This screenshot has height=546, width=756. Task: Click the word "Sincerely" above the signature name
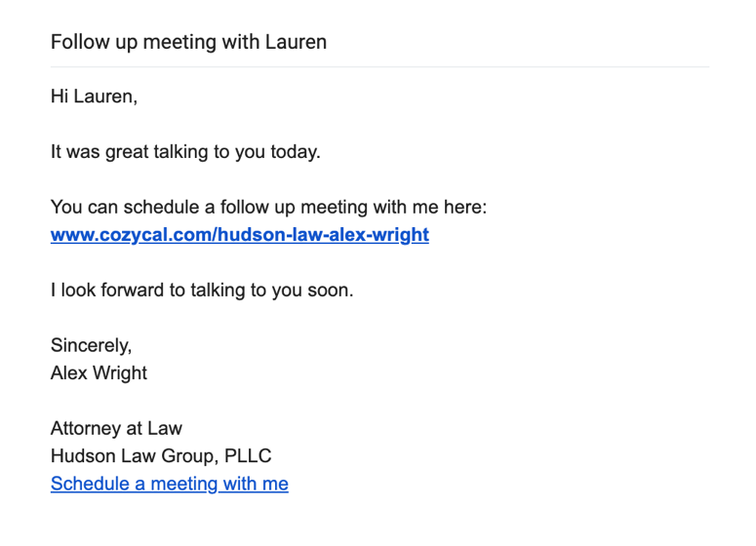point(89,346)
